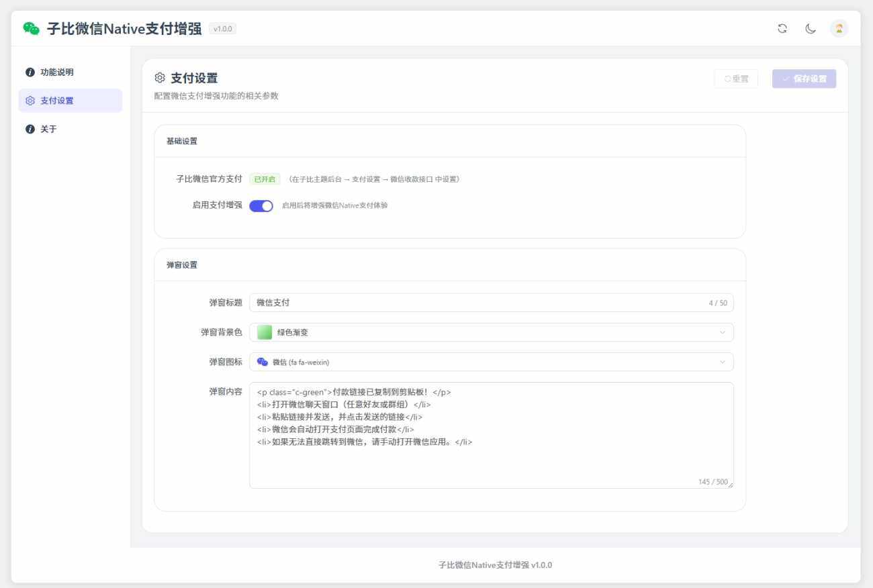The width and height of the screenshot is (873, 588).
Task: Click the green WeChat logo in header
Action: (31, 28)
